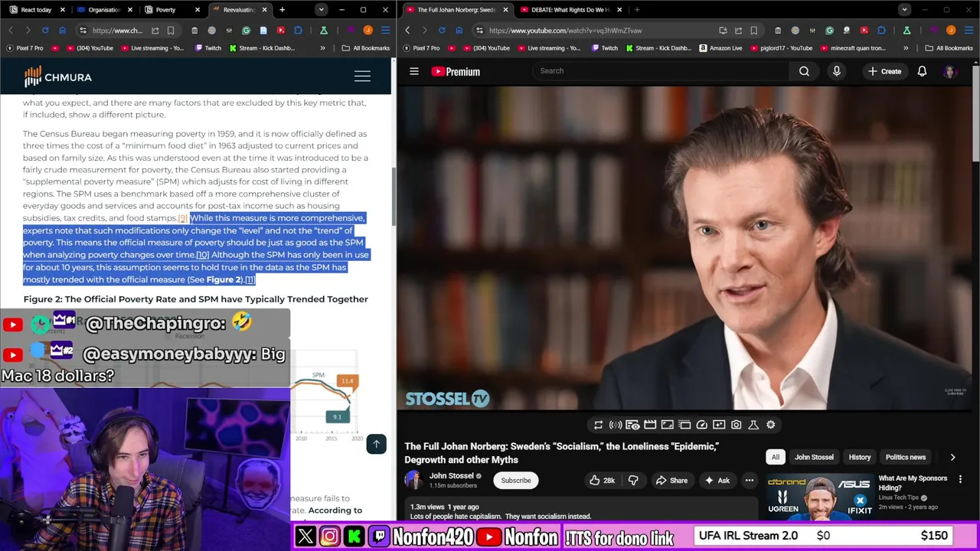
Task: Click the Chmura logo
Action: 57,77
